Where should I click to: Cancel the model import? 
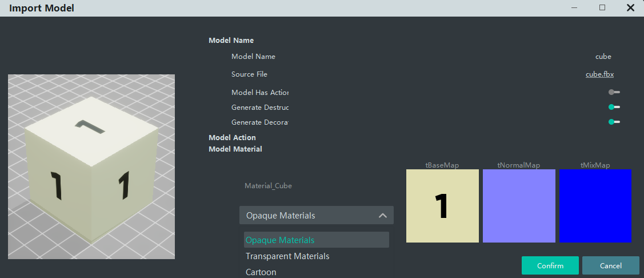click(610, 265)
